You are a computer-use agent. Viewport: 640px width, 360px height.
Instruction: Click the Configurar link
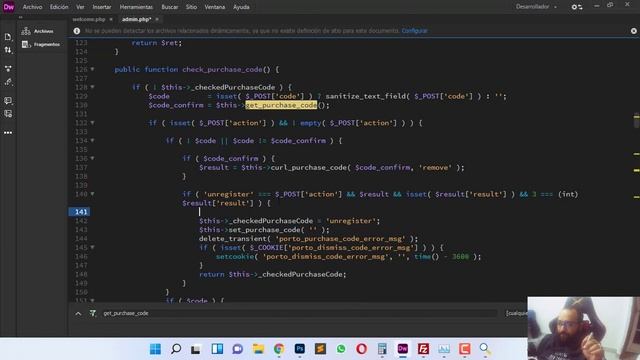[414, 31]
